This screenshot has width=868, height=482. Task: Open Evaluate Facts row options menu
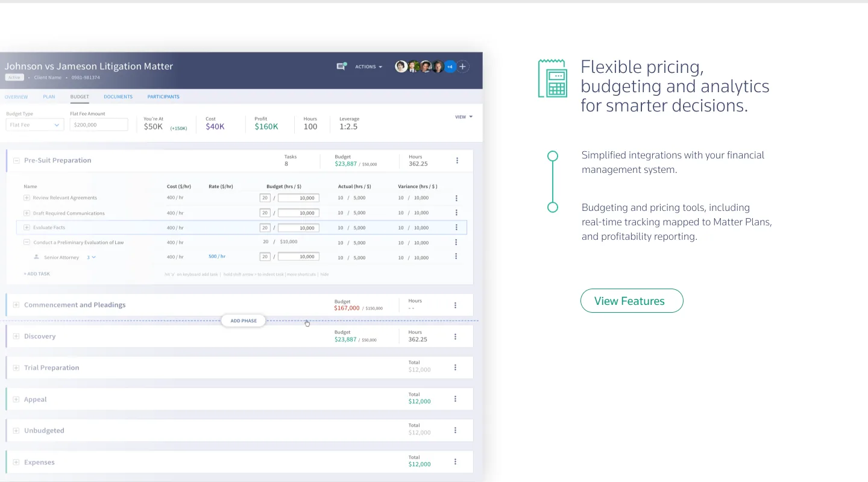tap(456, 227)
